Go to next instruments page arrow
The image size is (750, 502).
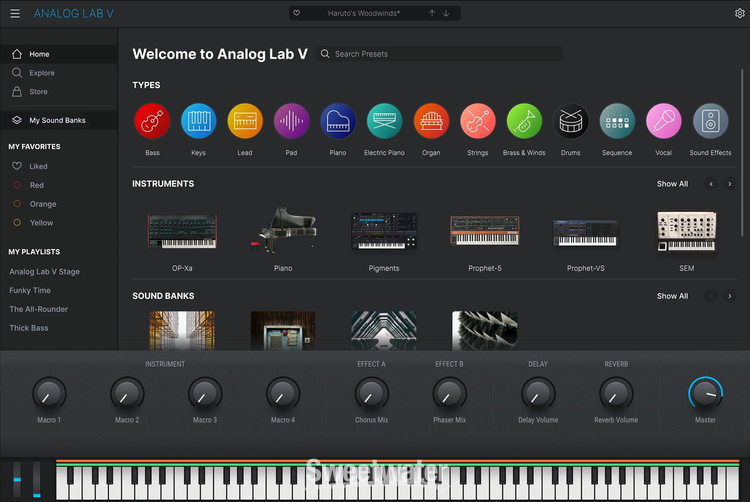729,184
